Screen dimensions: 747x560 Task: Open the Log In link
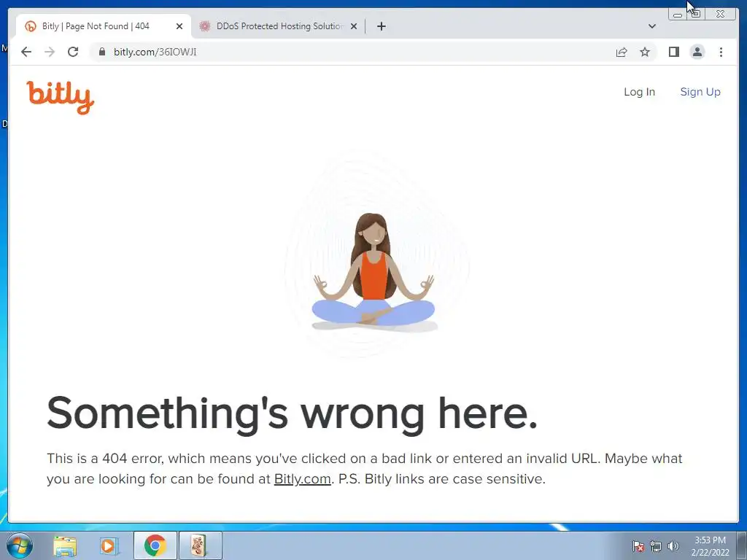(639, 92)
